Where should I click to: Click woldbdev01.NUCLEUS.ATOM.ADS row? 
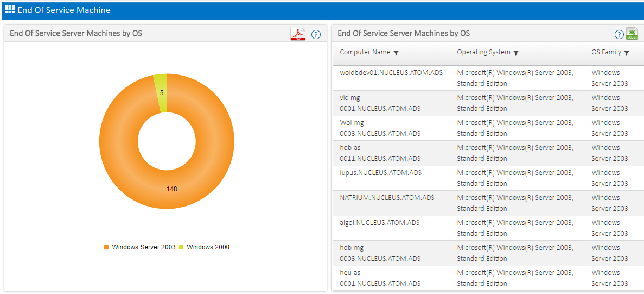coord(488,78)
